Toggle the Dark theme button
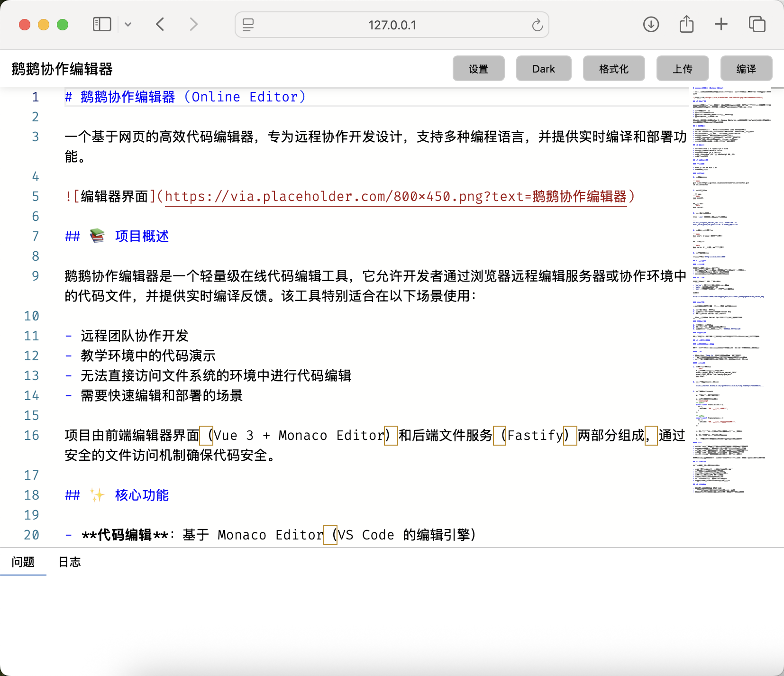The width and height of the screenshot is (784, 676). pos(543,69)
